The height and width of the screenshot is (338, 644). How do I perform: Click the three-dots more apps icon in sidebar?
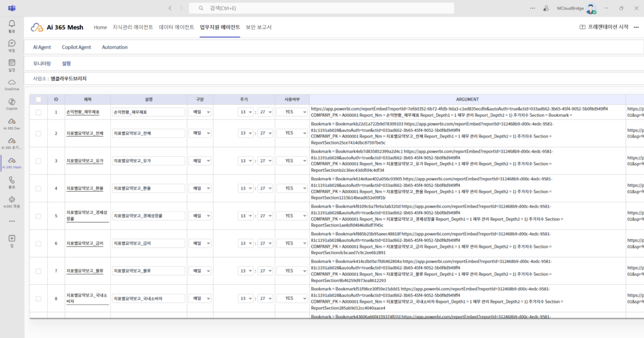point(12,221)
